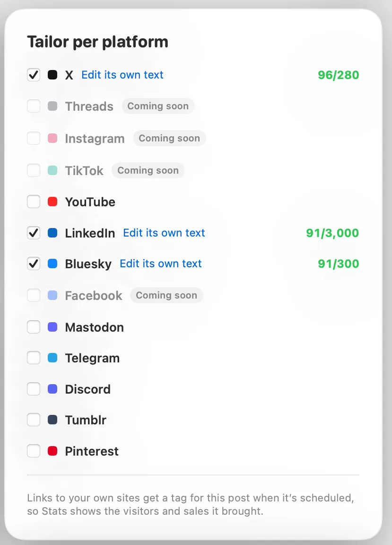This screenshot has height=545, width=392.
Task: Click the dark navy Tumblr swatch
Action: click(x=52, y=420)
